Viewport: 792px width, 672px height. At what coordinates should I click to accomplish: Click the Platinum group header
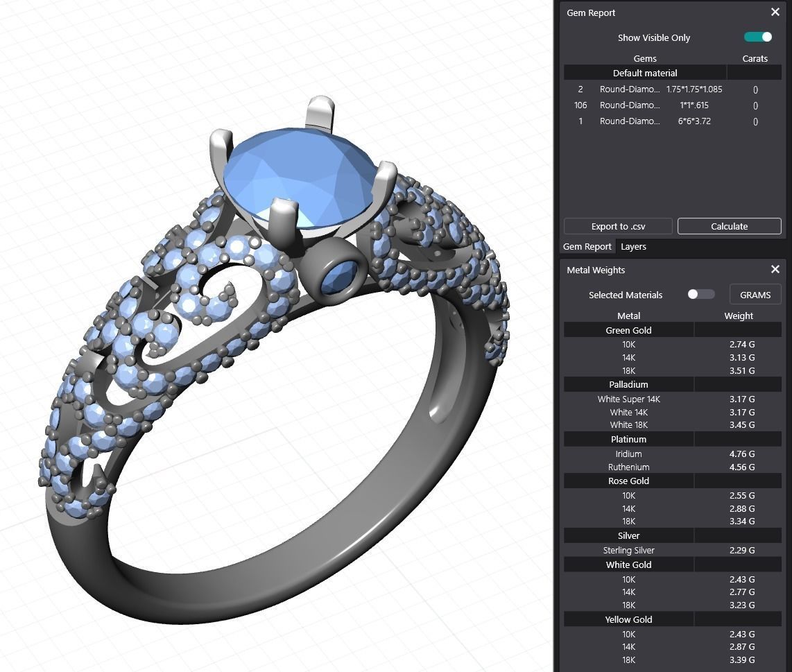672,439
